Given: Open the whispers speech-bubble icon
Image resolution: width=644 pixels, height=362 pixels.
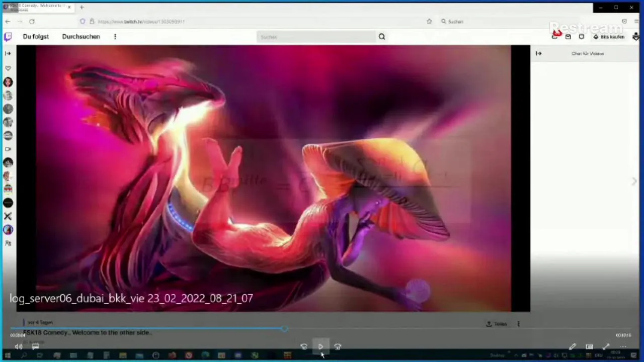Looking at the screenshot, I should click(x=582, y=37).
